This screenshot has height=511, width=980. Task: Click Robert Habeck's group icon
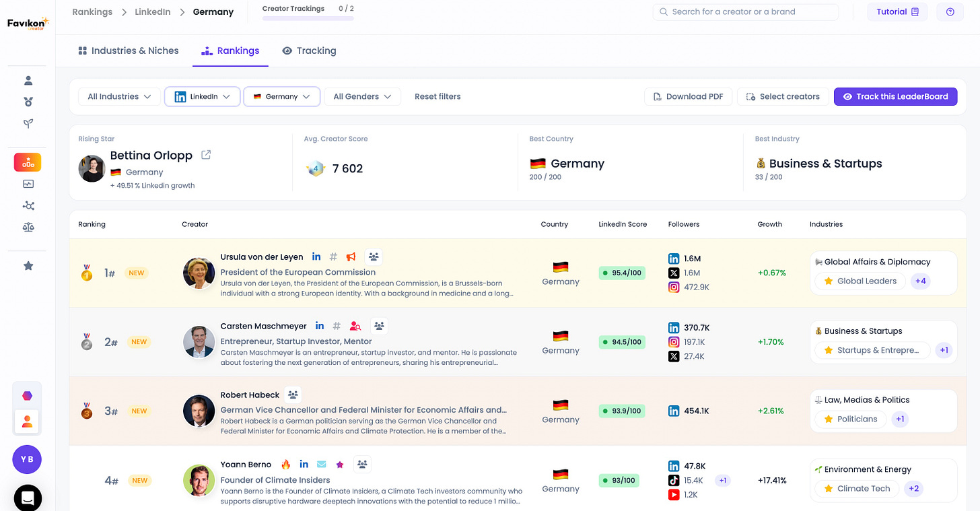coord(292,395)
